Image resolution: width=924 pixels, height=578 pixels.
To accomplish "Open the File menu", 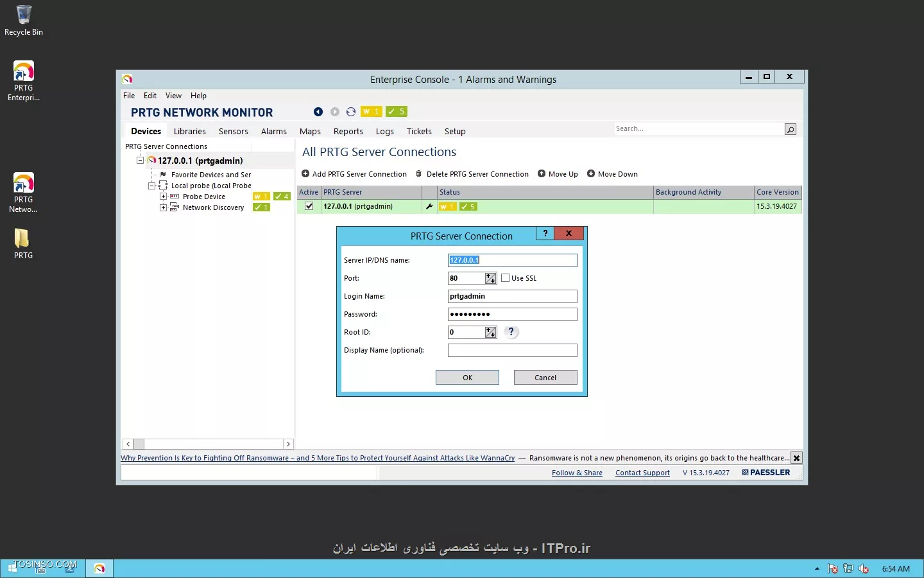I will pos(129,96).
